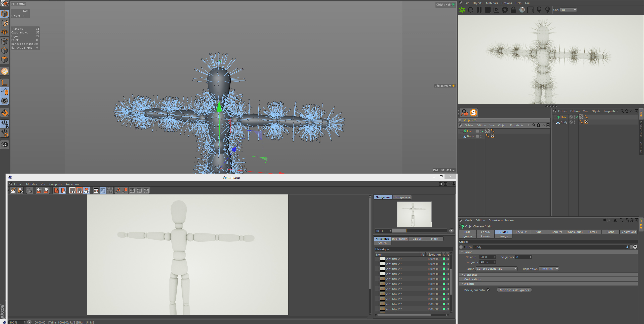Click the lock resolution padlock icon
This screenshot has height=324, width=644.
point(513,10)
